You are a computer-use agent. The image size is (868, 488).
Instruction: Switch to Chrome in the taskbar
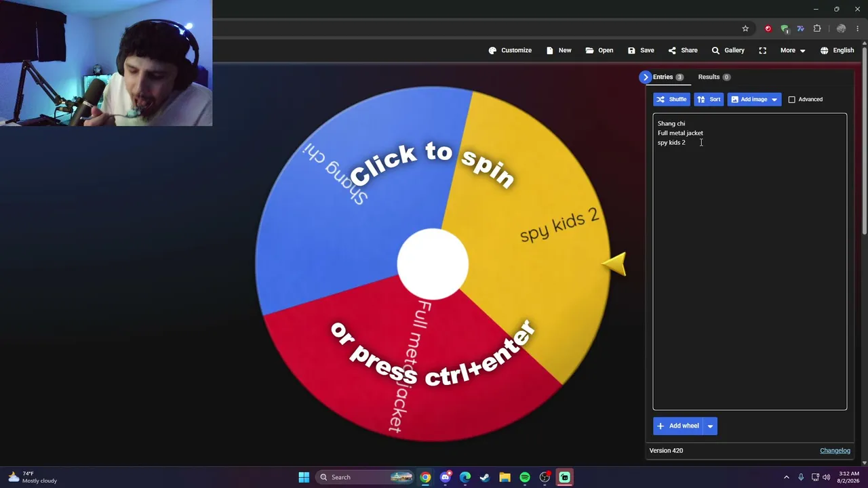pos(425,477)
